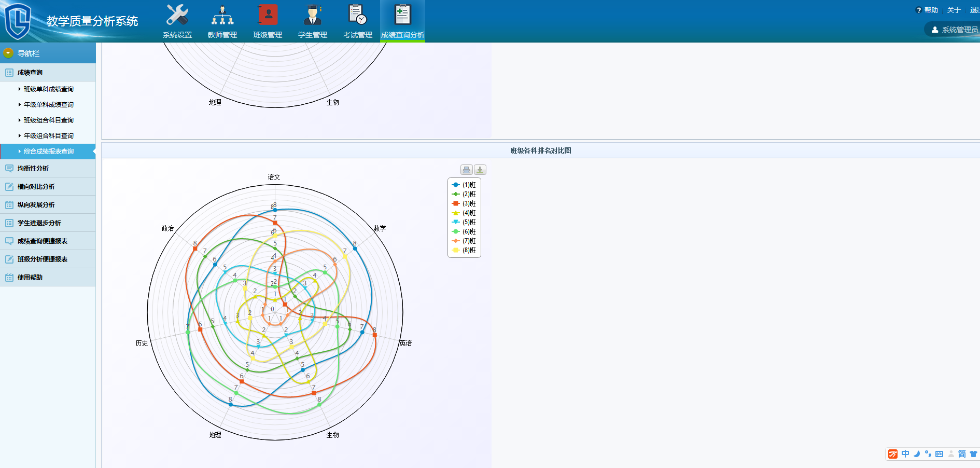Expand the 均衡性分析 section
This screenshot has height=468, width=980.
[48, 169]
